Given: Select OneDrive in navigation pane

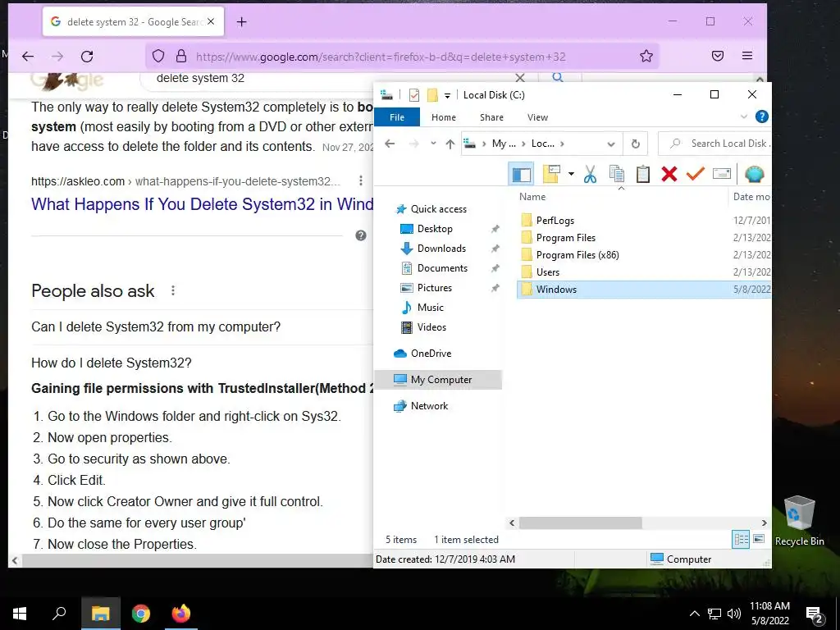Looking at the screenshot, I should (x=431, y=354).
